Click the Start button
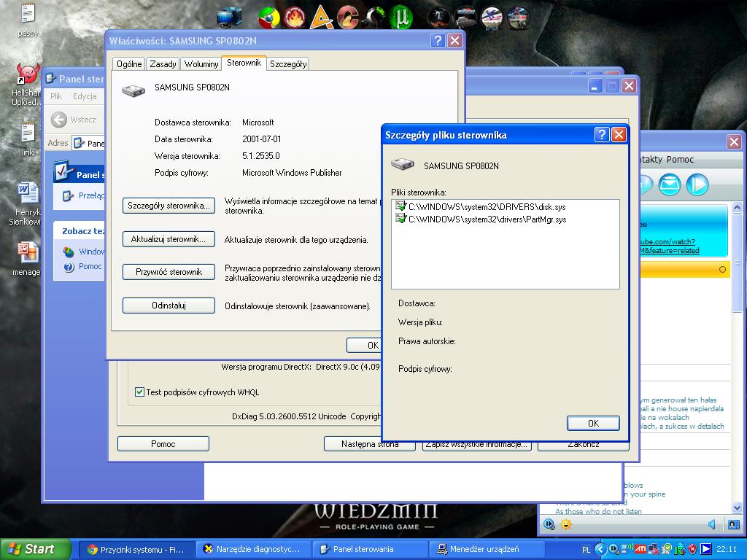The height and width of the screenshot is (560, 747). (x=35, y=549)
